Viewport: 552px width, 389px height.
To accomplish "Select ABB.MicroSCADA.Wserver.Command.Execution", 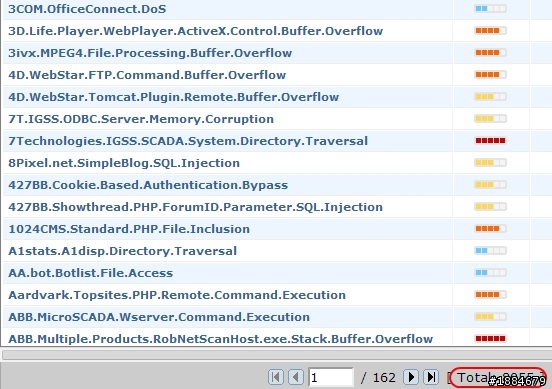I will (x=159, y=317).
